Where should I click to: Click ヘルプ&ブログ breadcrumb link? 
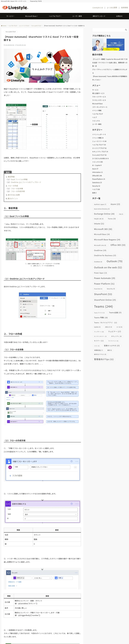[x=13, y=26]
